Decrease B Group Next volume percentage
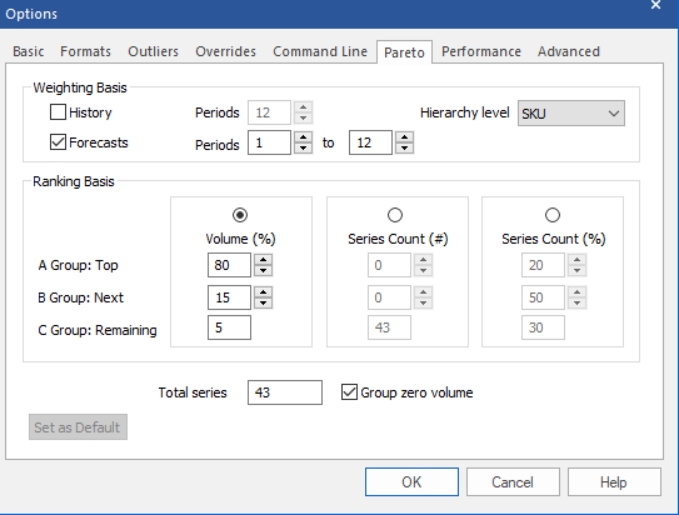Viewport: 679px width, 515px height. click(x=263, y=303)
